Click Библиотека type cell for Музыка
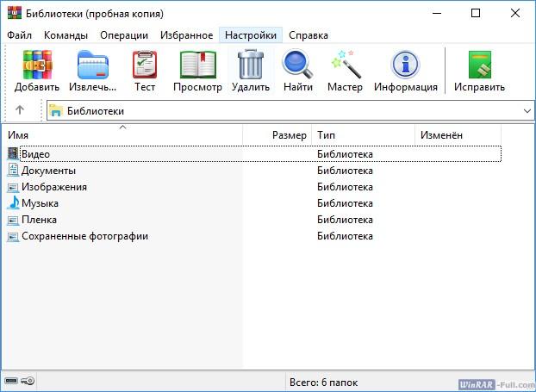The width and height of the screenshot is (536, 392). pos(345,203)
